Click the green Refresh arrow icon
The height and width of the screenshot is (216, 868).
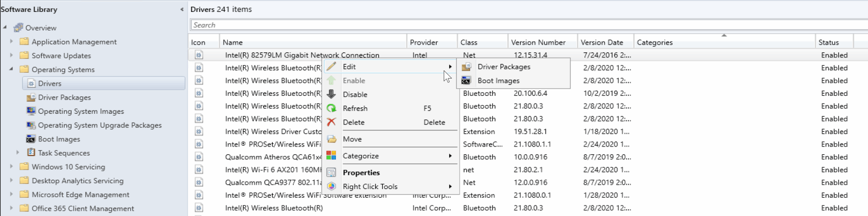pyautogui.click(x=331, y=108)
